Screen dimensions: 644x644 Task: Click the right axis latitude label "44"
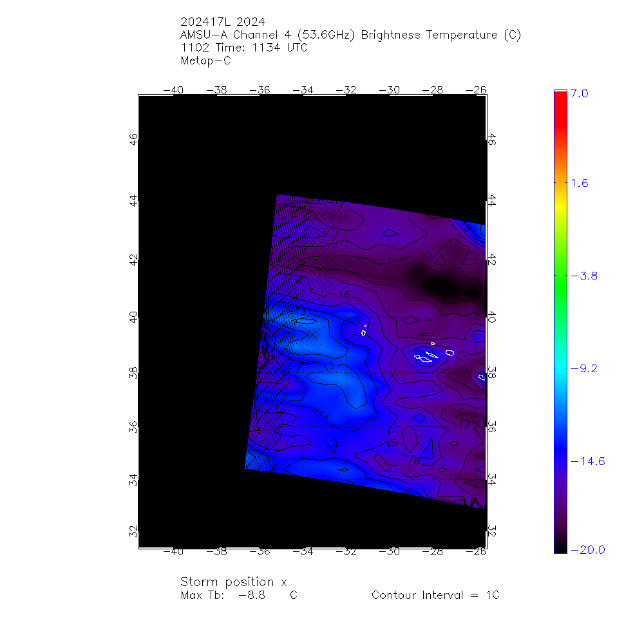pyautogui.click(x=492, y=201)
